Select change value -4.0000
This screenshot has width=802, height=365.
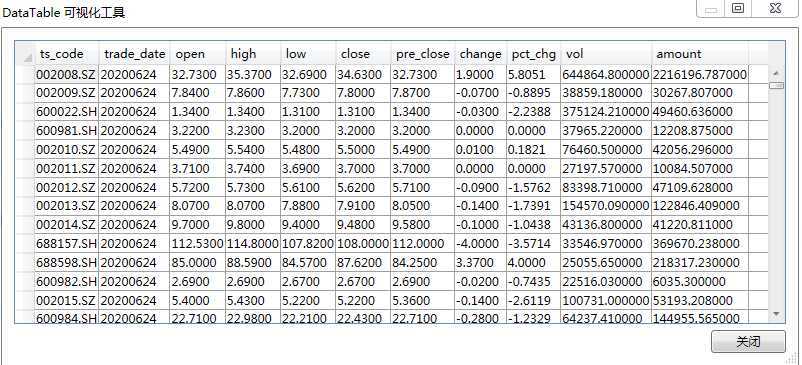pyautogui.click(x=480, y=244)
